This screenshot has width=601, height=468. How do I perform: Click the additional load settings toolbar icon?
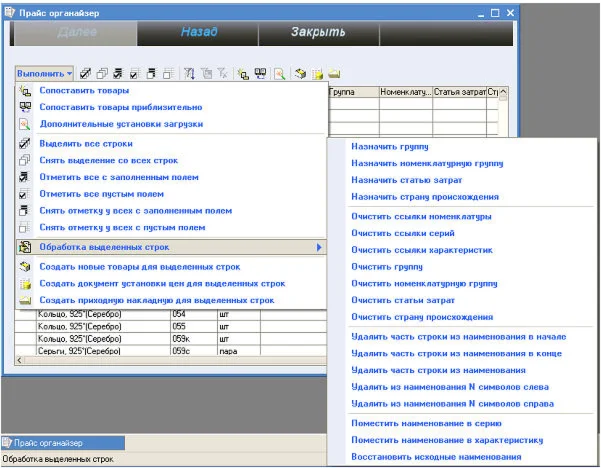pos(280,74)
